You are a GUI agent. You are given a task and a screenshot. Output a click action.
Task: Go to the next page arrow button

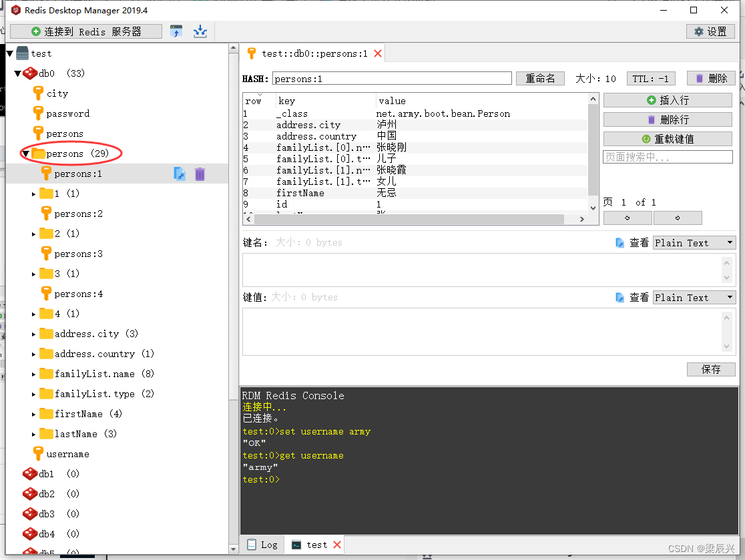678,218
